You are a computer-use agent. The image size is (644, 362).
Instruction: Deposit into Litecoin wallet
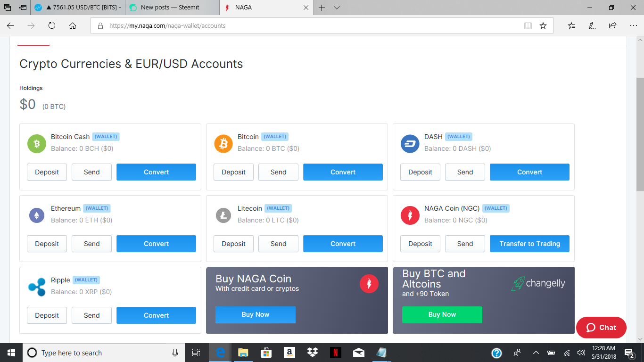tap(233, 244)
